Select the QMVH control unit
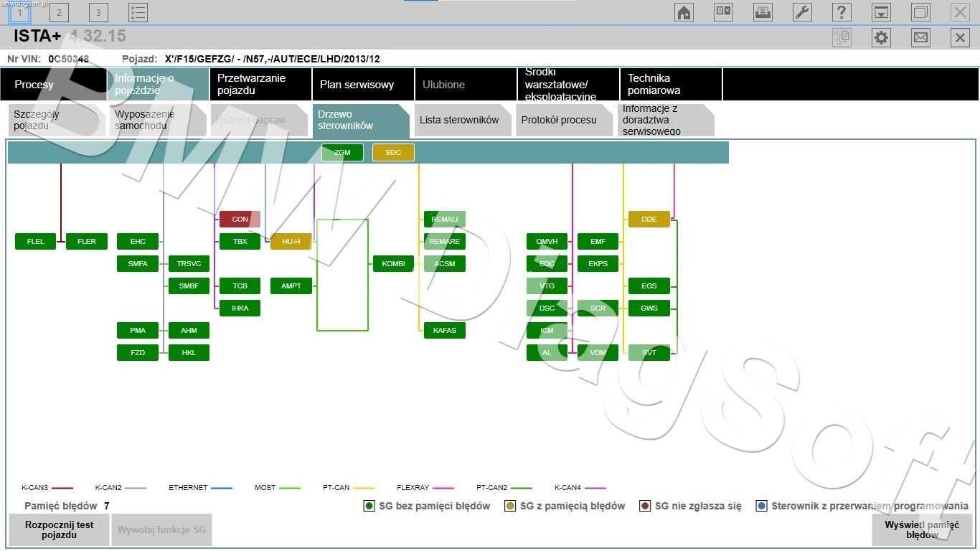The image size is (980, 551). point(547,241)
